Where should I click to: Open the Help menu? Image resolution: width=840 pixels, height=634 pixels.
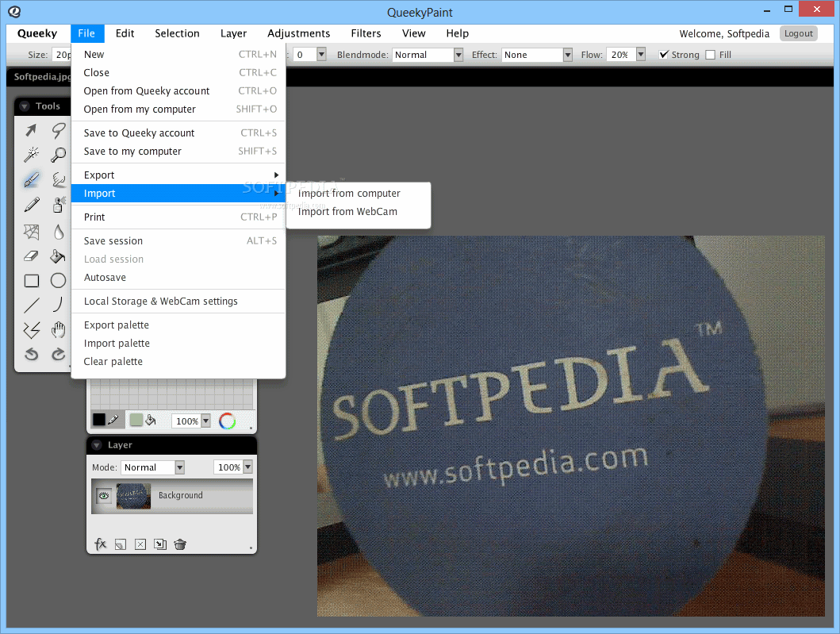coord(457,33)
